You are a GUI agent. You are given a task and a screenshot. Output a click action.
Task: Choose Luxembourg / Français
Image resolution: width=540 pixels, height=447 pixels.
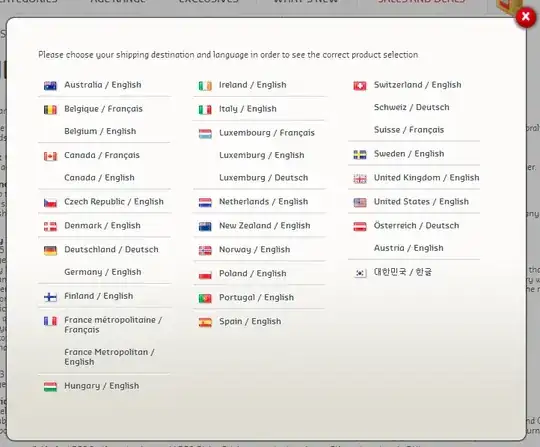pyautogui.click(x=267, y=133)
